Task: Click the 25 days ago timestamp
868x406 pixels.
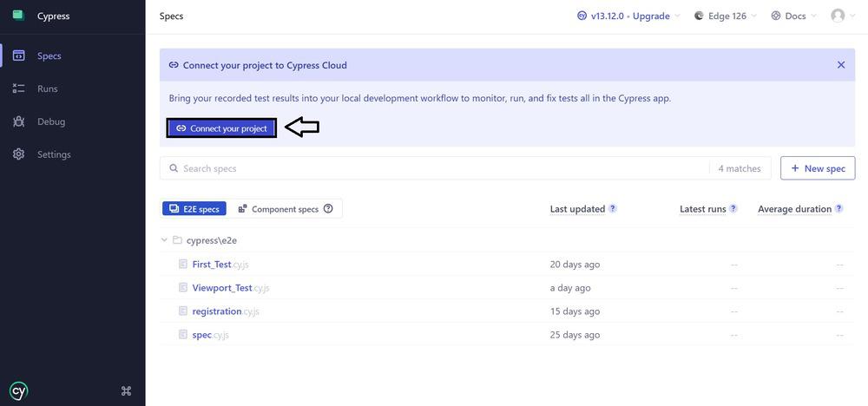Action: 575,335
